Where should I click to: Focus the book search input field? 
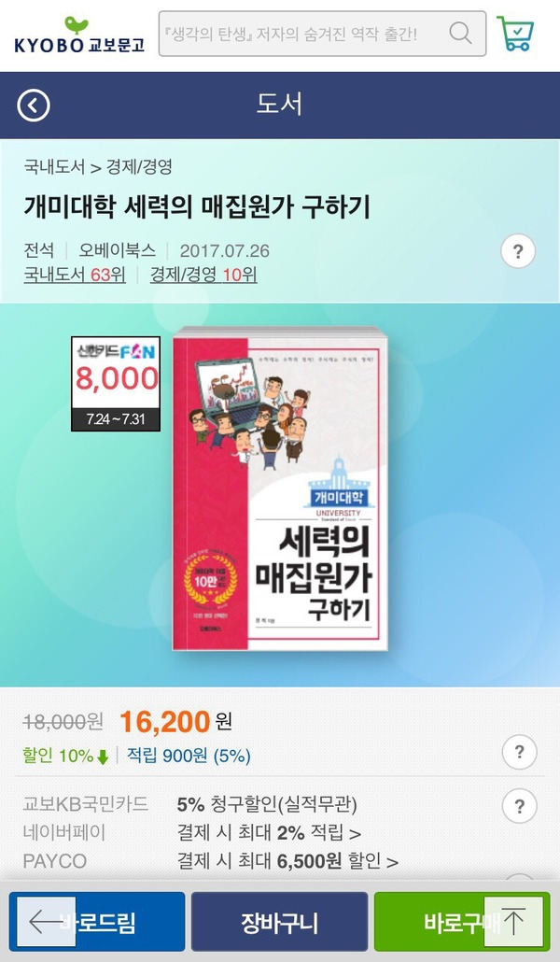[303, 34]
